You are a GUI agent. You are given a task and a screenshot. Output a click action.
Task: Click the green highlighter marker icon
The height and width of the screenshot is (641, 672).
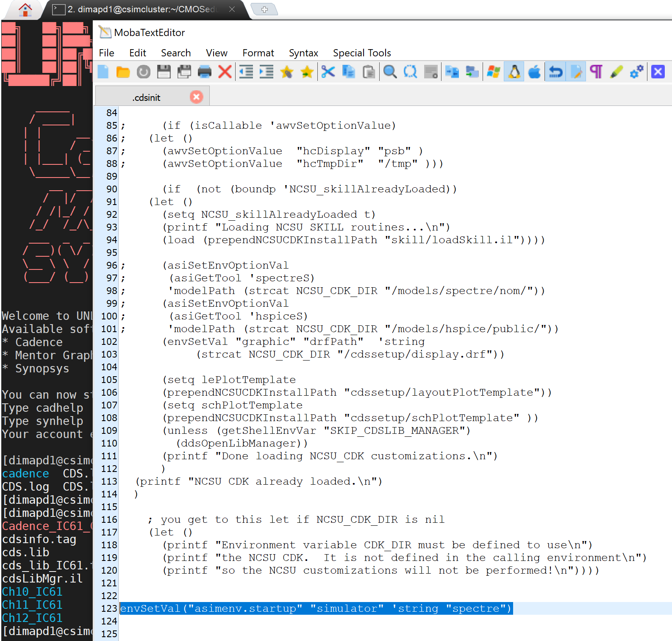[616, 72]
